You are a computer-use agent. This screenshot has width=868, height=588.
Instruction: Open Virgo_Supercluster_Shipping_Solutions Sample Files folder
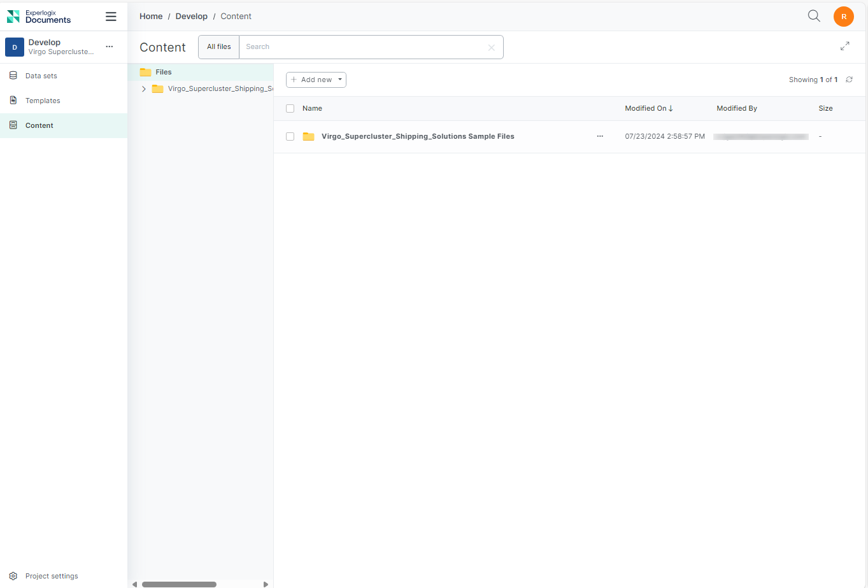tap(418, 137)
